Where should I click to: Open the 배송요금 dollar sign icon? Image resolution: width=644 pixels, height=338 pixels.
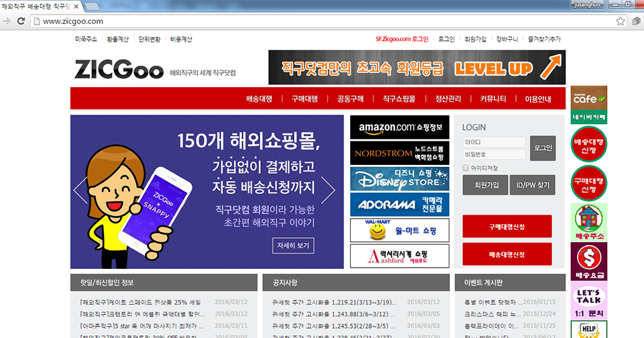(x=588, y=260)
